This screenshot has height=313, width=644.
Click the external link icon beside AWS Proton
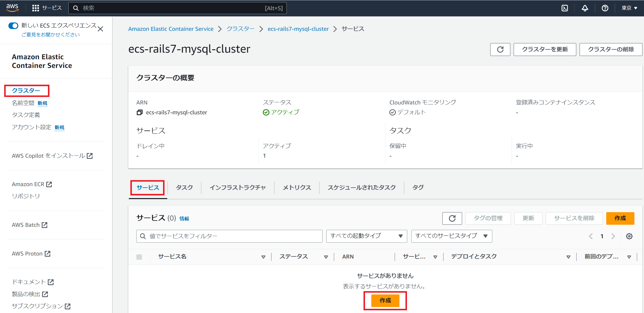tap(48, 254)
